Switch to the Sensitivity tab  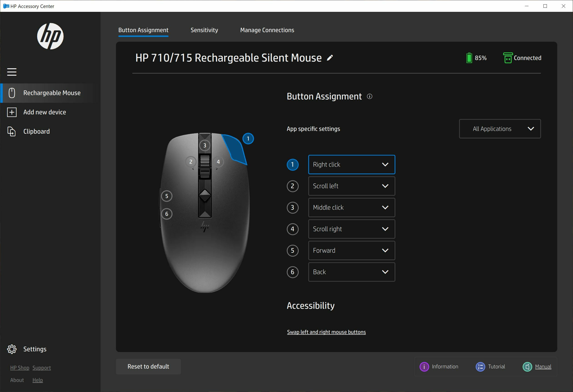(204, 30)
